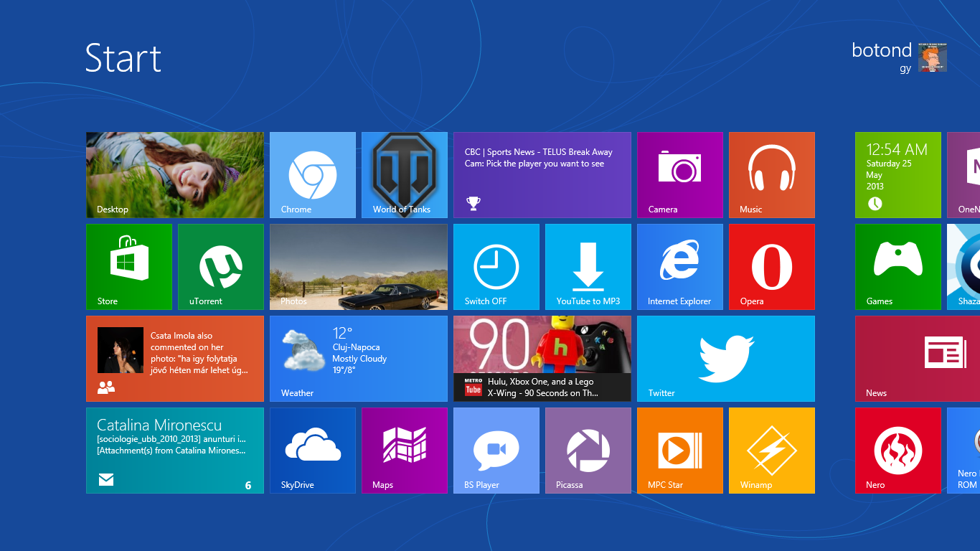Launch the Chrome tile

(x=313, y=175)
